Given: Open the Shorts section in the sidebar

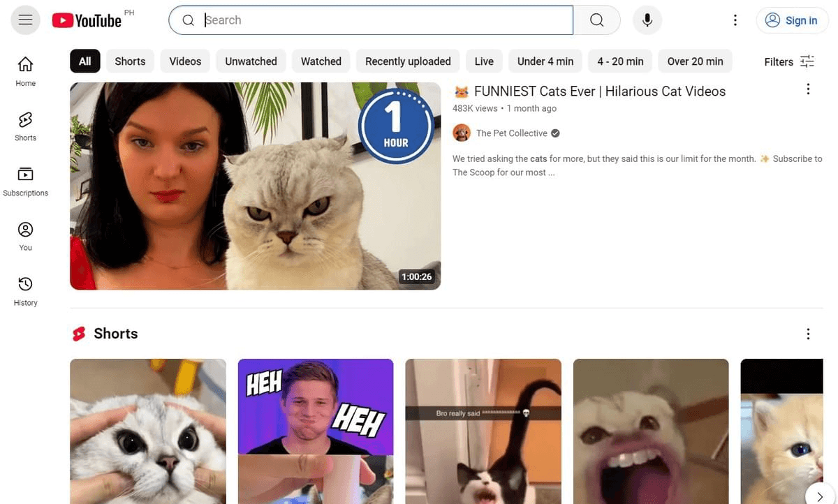Looking at the screenshot, I should tap(25, 126).
